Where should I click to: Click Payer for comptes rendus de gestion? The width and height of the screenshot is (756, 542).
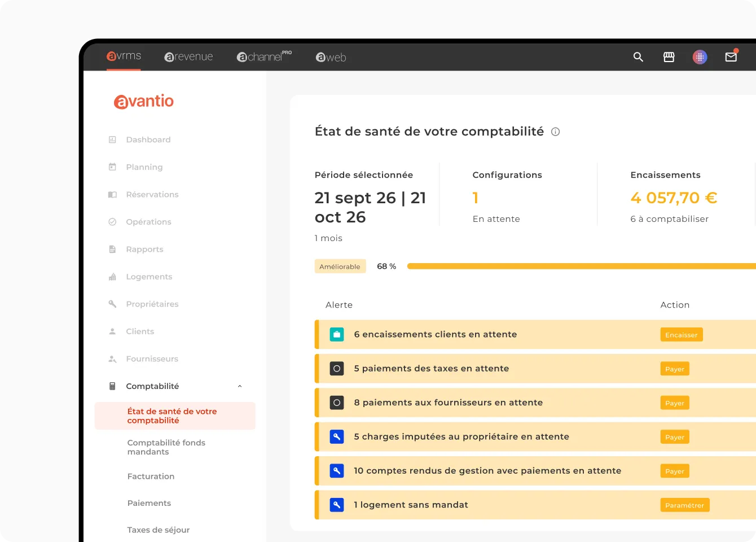tap(675, 471)
